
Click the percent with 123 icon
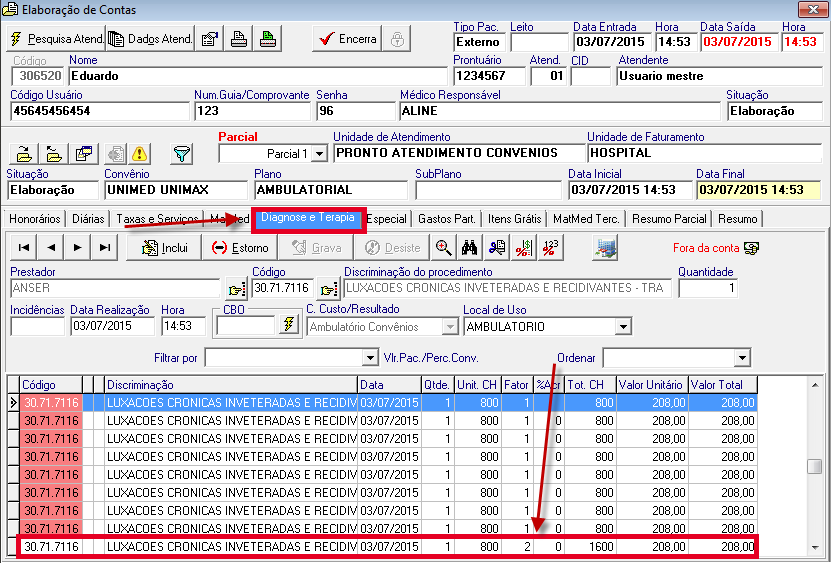pyautogui.click(x=550, y=248)
